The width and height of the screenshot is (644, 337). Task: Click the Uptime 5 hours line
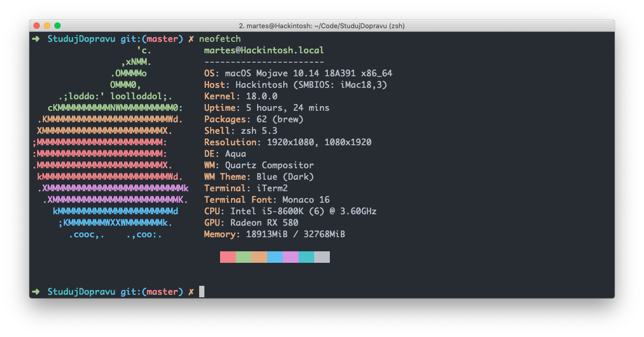267,108
